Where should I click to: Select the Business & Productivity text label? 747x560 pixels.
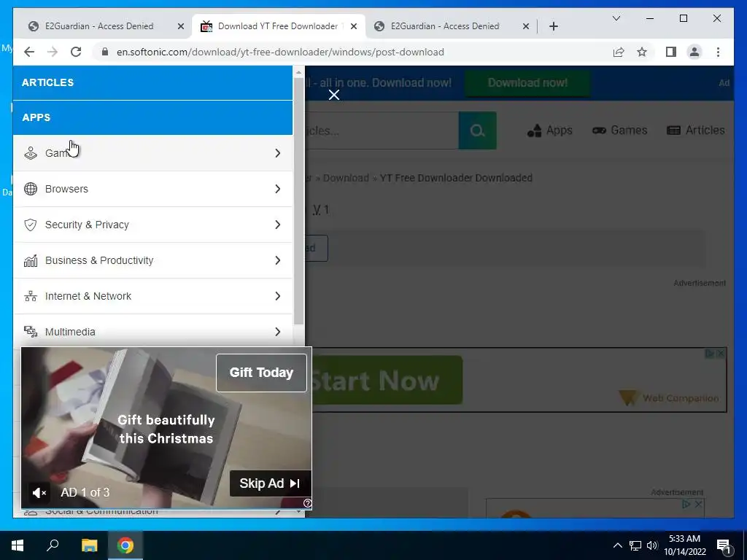[99, 260]
